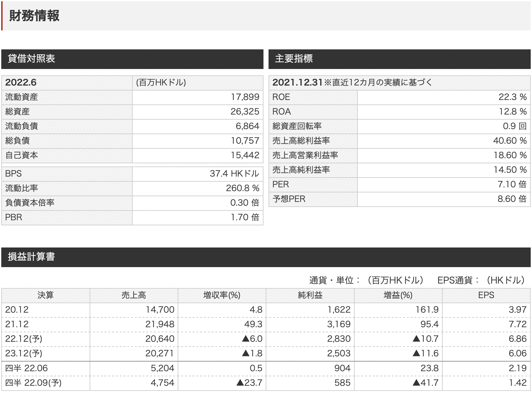Click the value 40.60 %
This screenshot has width=532, height=407.
[510, 141]
